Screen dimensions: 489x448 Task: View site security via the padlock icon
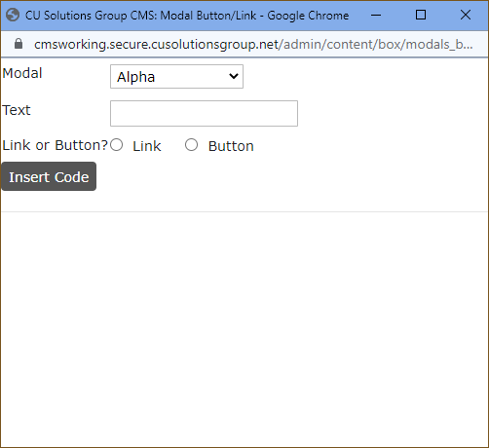19,44
